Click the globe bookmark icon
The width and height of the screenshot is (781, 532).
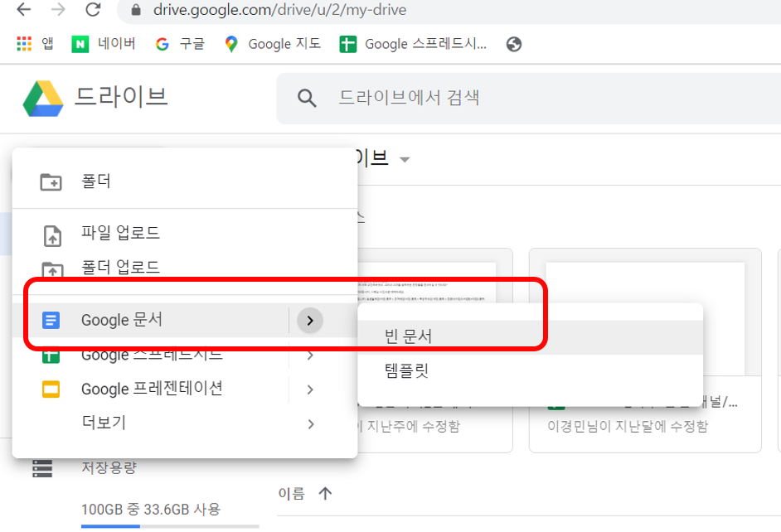point(513,44)
